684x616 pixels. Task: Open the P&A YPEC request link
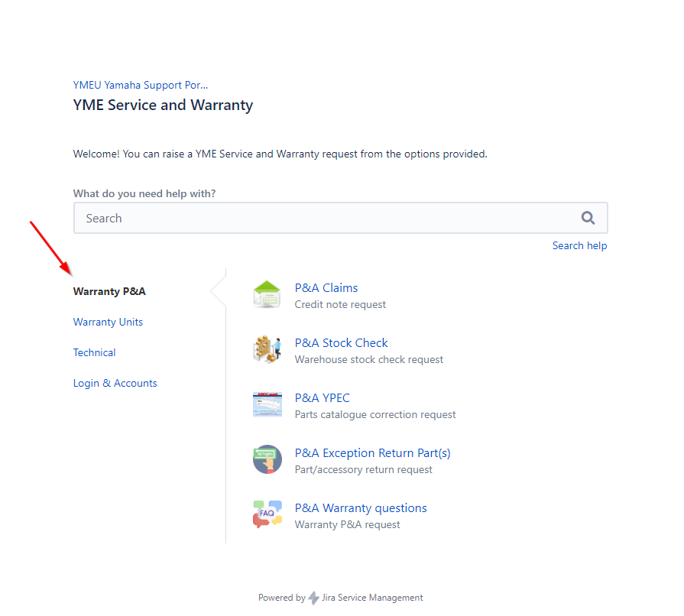coord(322,398)
